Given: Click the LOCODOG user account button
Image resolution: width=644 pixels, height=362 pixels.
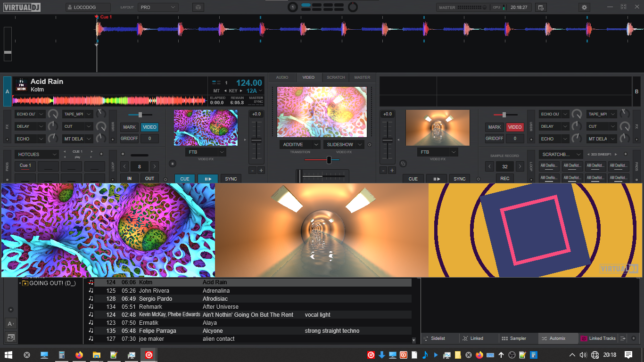Looking at the screenshot, I should [x=88, y=8].
